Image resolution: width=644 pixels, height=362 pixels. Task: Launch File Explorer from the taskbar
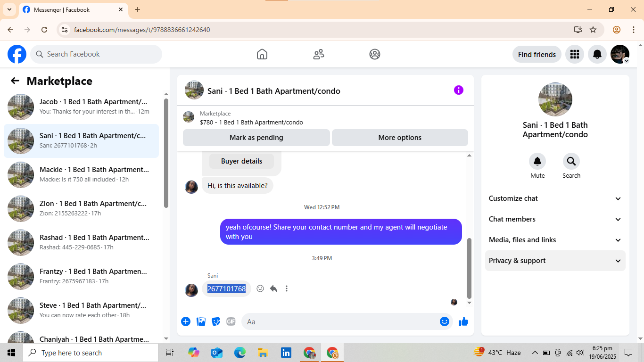(263, 353)
